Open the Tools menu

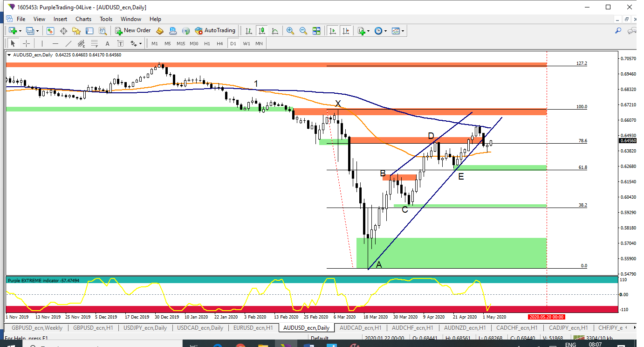[x=106, y=19]
